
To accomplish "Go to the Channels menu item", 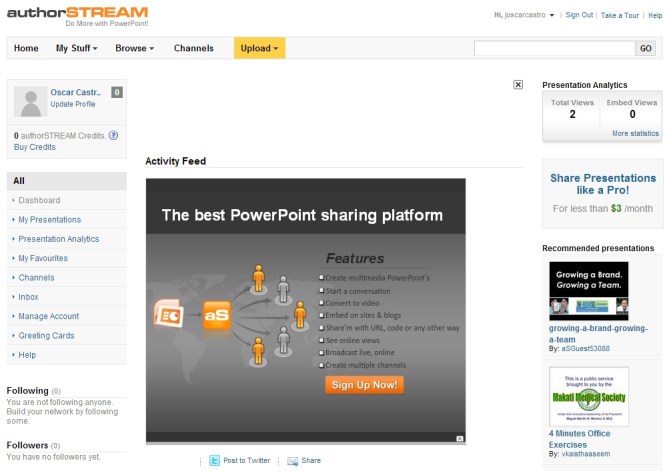I will click(x=193, y=48).
